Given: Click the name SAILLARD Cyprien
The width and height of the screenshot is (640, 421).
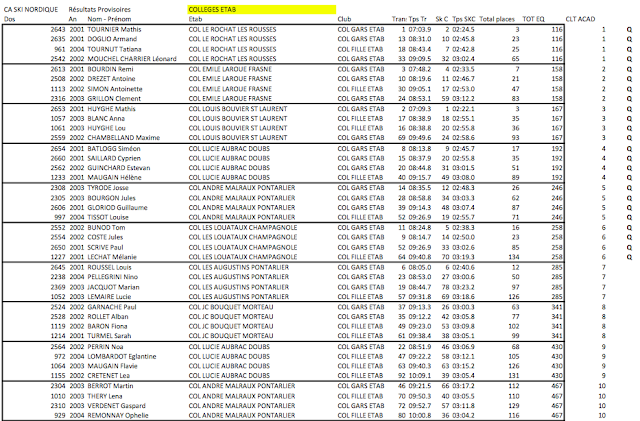Looking at the screenshot, I should coord(114,158).
